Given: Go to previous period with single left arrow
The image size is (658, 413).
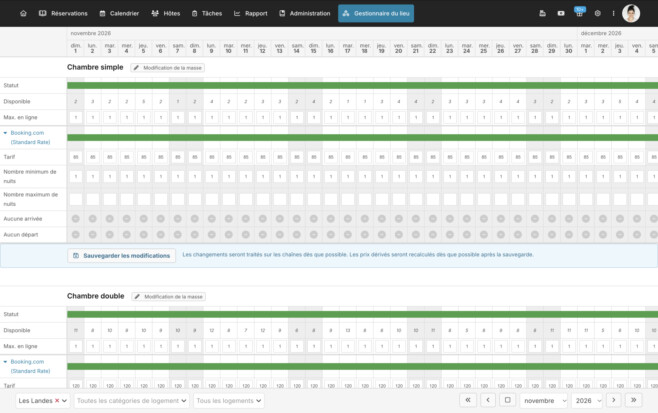Looking at the screenshot, I should click(488, 400).
